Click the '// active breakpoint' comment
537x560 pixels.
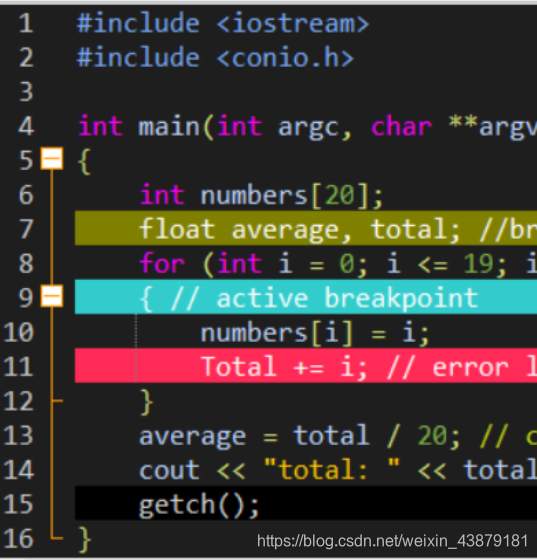pyautogui.click(x=325, y=298)
